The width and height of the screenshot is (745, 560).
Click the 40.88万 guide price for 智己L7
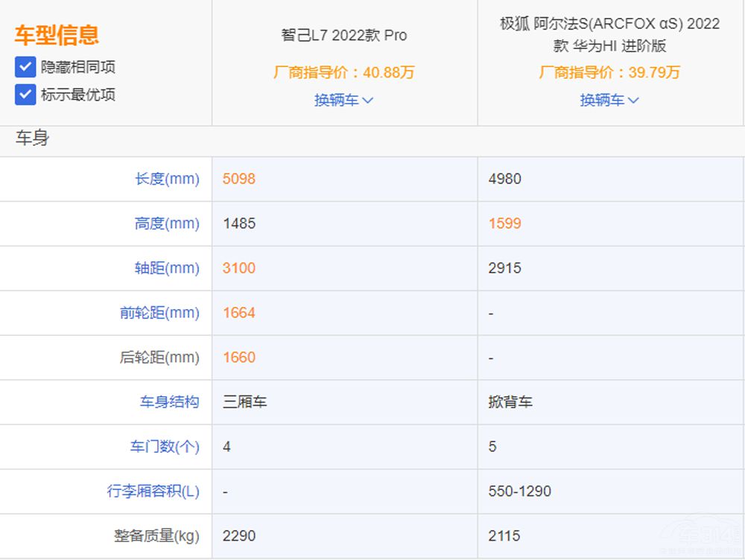click(343, 72)
